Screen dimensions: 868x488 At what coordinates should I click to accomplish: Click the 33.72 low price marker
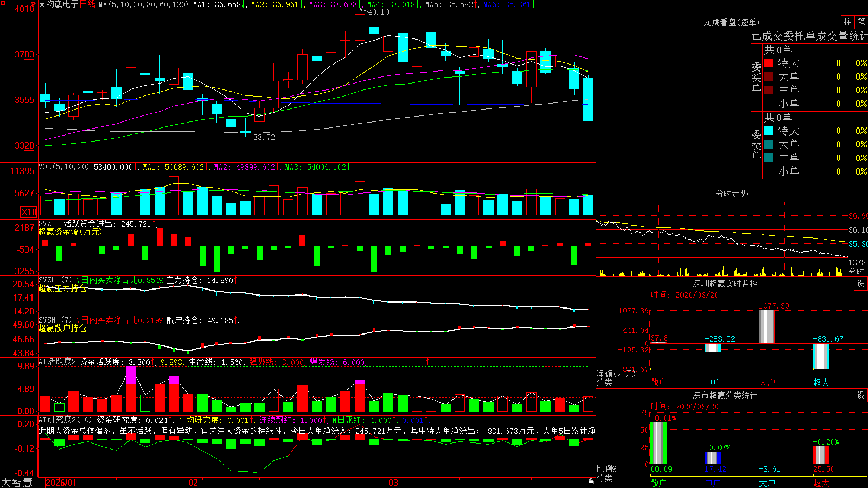[x=264, y=137]
